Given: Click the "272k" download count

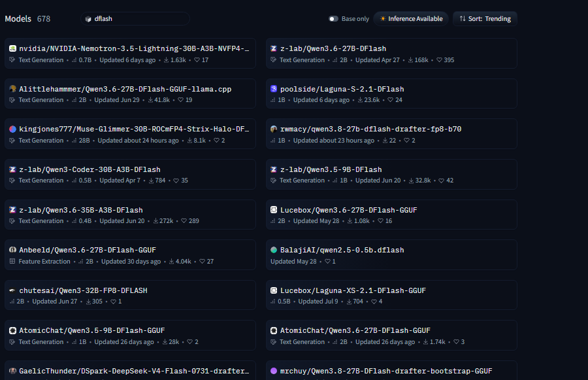Looking at the screenshot, I should pos(166,221).
